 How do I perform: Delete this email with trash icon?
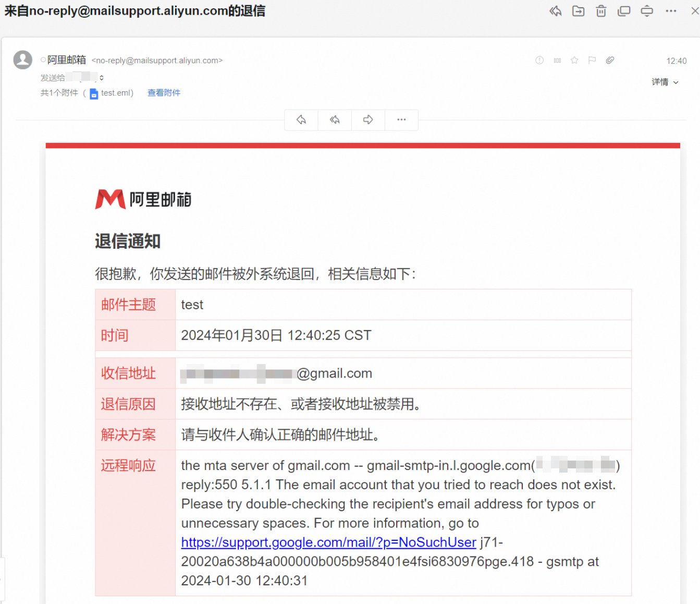[x=601, y=11]
